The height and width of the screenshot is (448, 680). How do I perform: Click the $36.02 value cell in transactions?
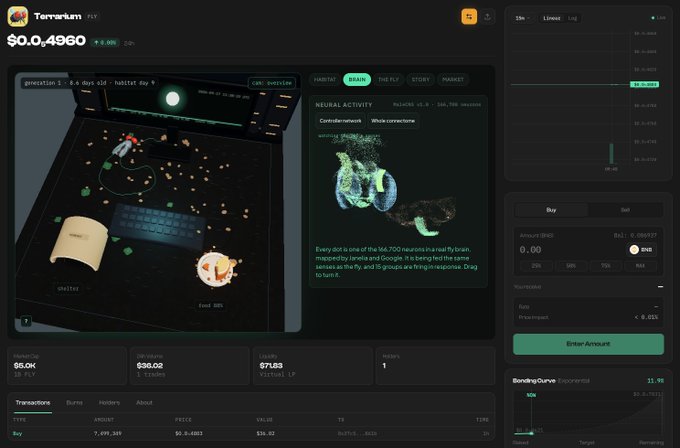point(265,433)
